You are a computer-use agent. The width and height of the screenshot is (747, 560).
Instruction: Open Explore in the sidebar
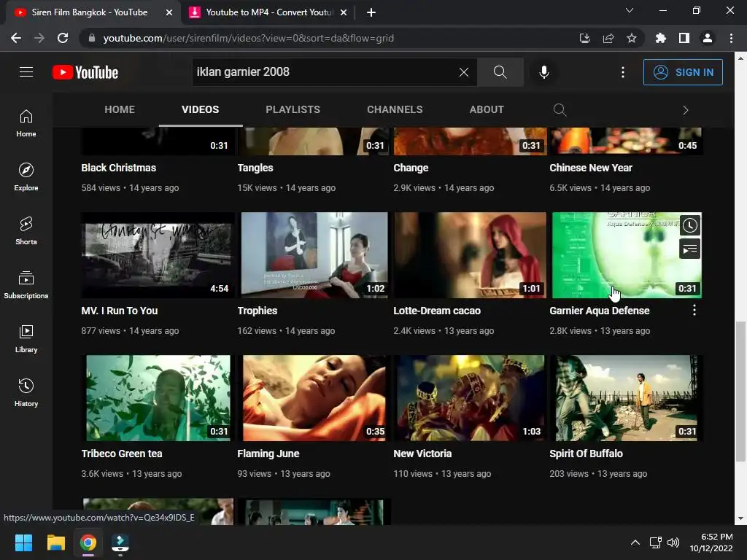[26, 176]
